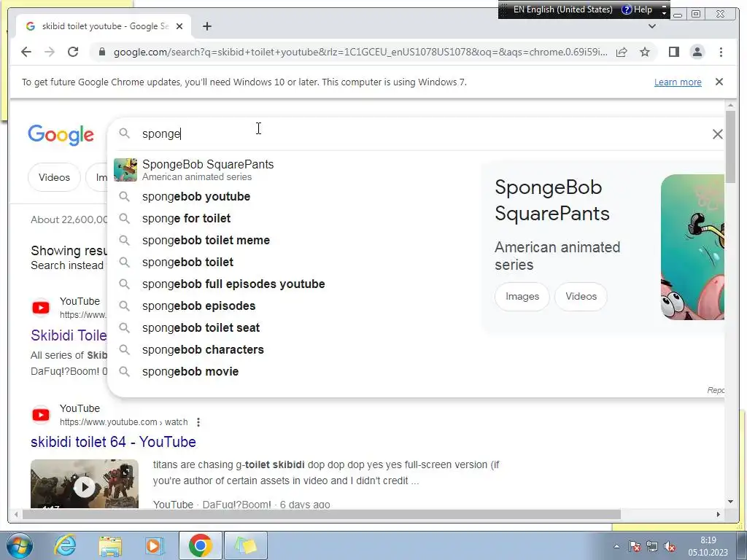
Task: Open the Windows Start menu
Action: (19, 545)
